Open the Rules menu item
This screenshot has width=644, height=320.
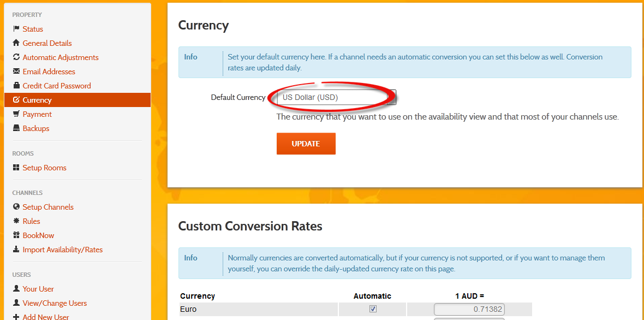[x=32, y=221]
